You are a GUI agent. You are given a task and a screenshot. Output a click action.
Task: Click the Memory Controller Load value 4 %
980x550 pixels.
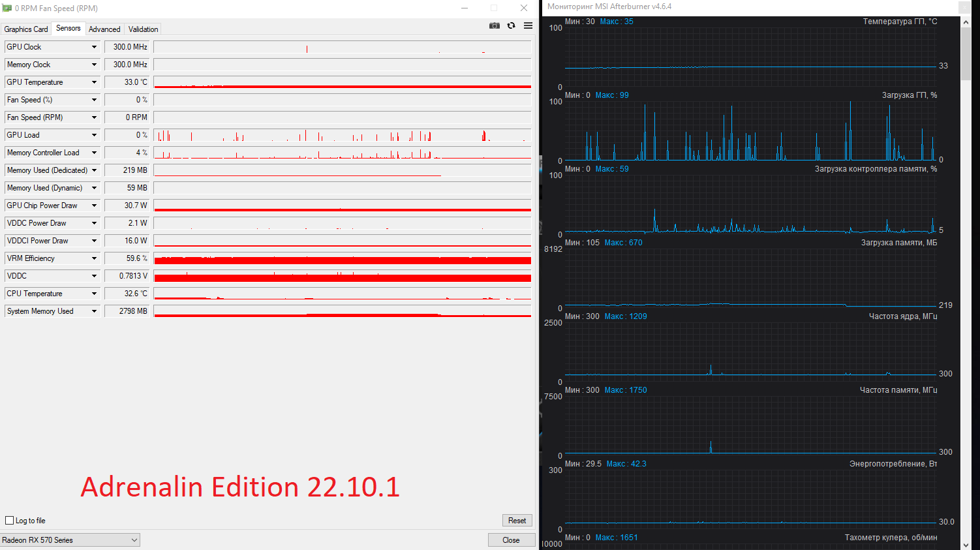click(127, 153)
